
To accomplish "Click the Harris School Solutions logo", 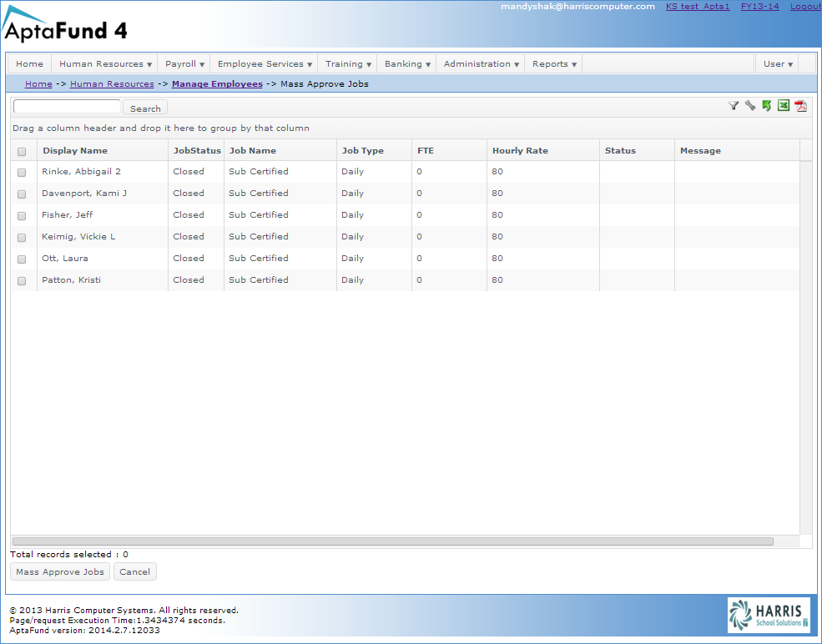I will (769, 615).
